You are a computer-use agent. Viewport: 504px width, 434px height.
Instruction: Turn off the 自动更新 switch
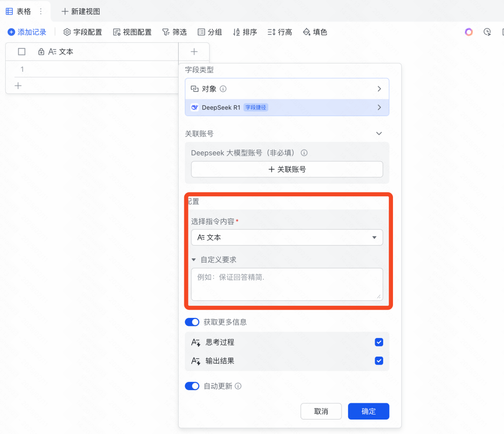[192, 386]
